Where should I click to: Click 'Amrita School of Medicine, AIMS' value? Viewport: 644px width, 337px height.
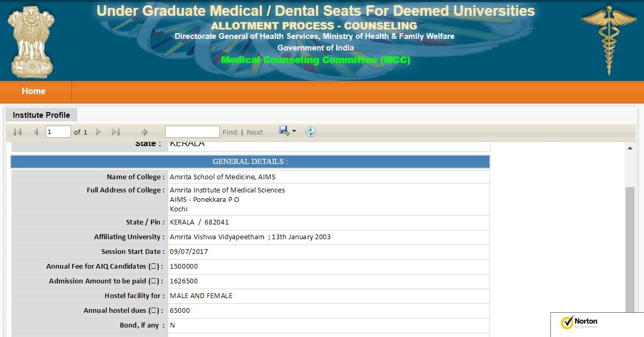click(222, 177)
